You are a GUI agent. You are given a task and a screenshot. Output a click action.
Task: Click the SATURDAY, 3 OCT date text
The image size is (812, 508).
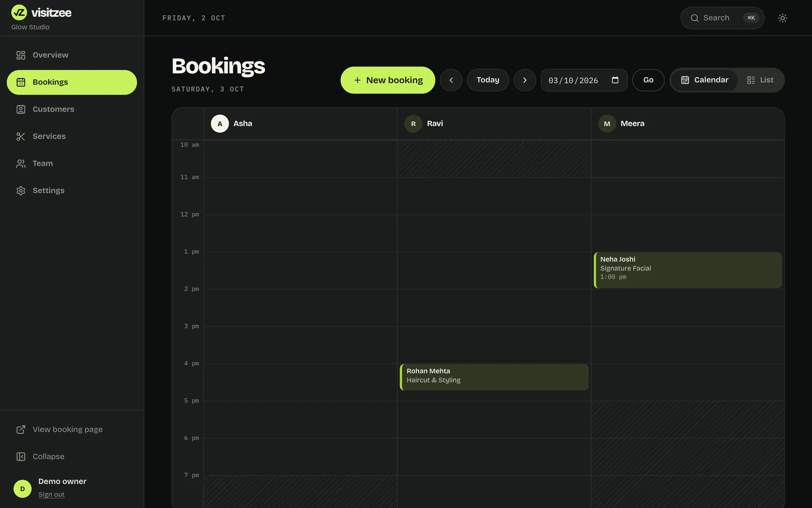tap(208, 89)
